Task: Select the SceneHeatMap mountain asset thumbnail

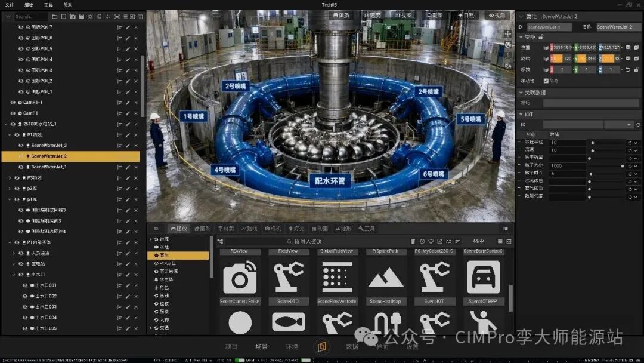Action: (386, 278)
